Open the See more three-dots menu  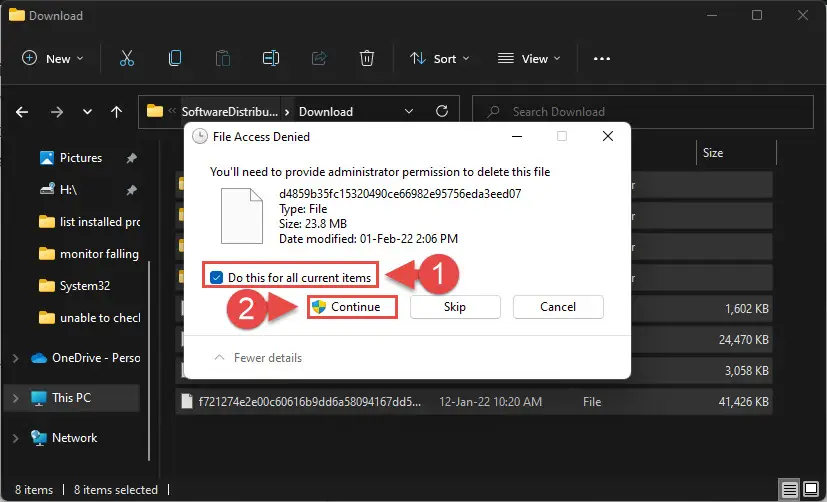pyautogui.click(x=602, y=59)
